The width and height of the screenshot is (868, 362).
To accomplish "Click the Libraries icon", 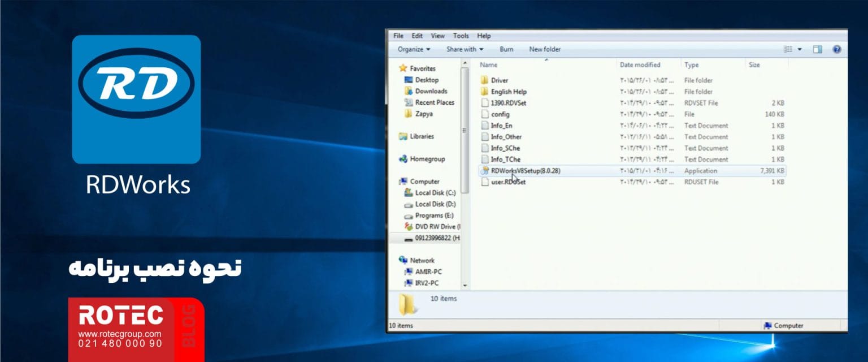I will click(x=403, y=136).
